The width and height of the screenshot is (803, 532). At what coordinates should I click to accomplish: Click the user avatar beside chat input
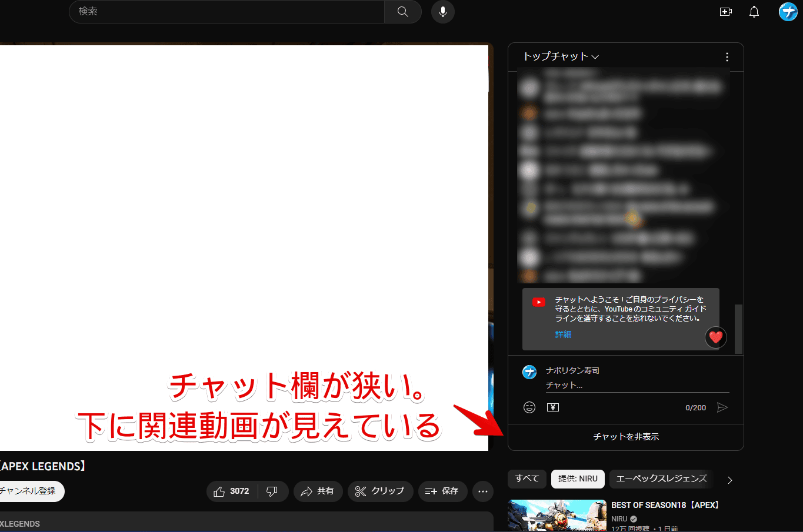pos(529,372)
